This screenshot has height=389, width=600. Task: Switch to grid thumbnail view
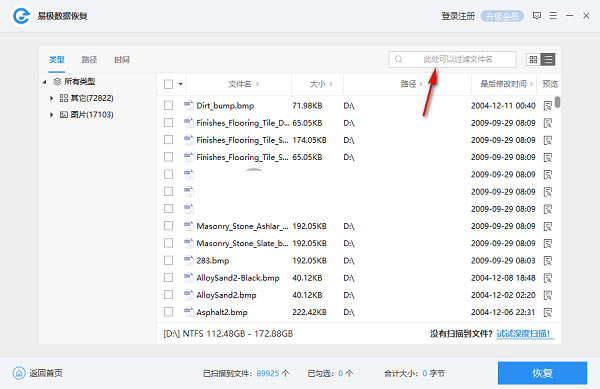(533, 59)
